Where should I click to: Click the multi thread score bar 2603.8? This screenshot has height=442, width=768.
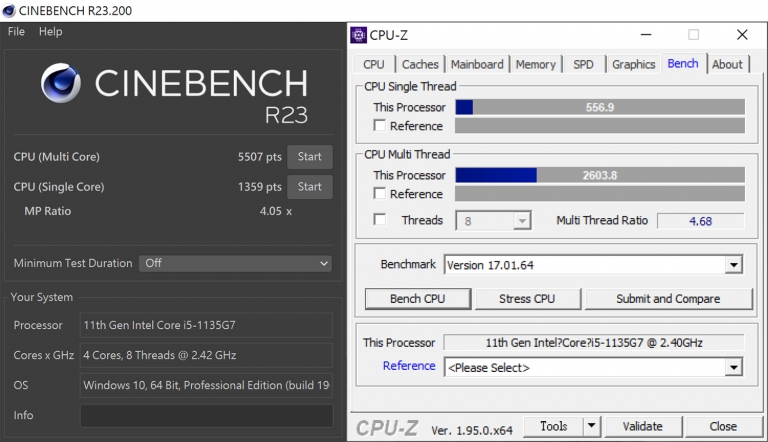(600, 175)
